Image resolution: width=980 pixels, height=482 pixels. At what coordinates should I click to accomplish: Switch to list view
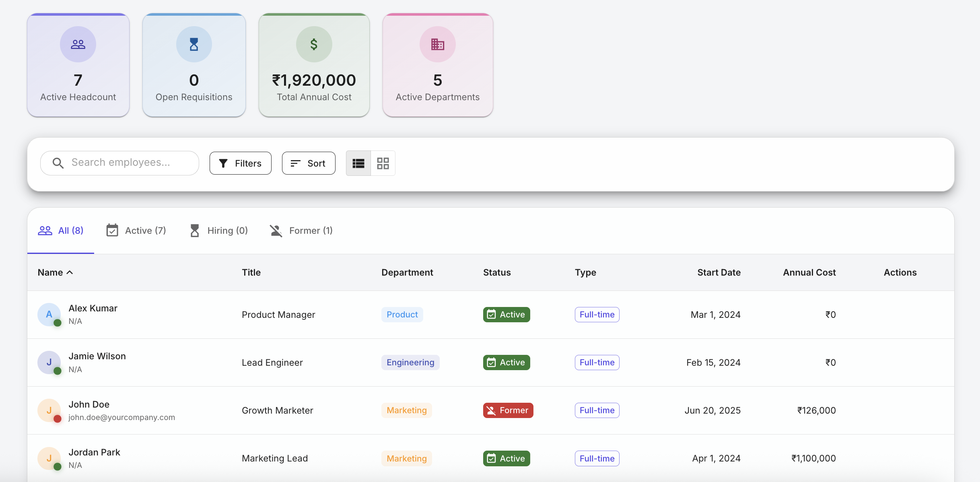[x=358, y=163]
